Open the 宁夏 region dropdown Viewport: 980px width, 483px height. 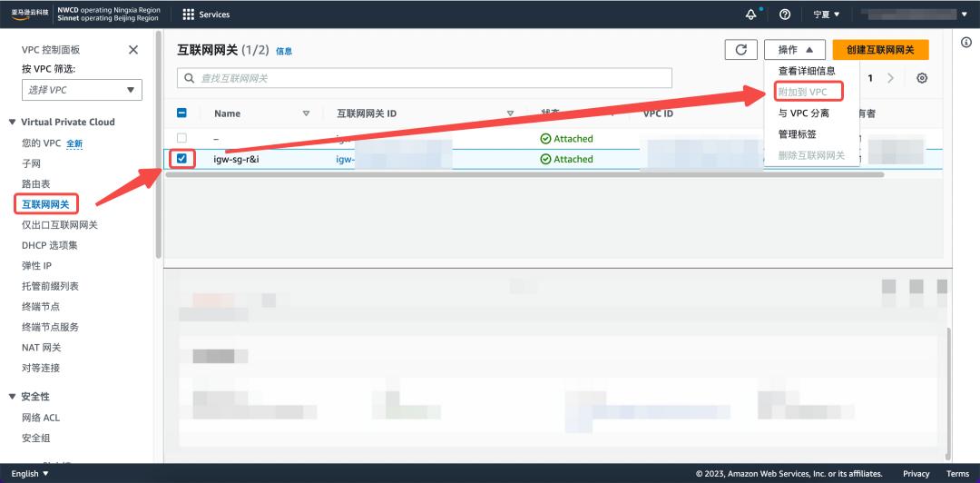click(x=827, y=15)
